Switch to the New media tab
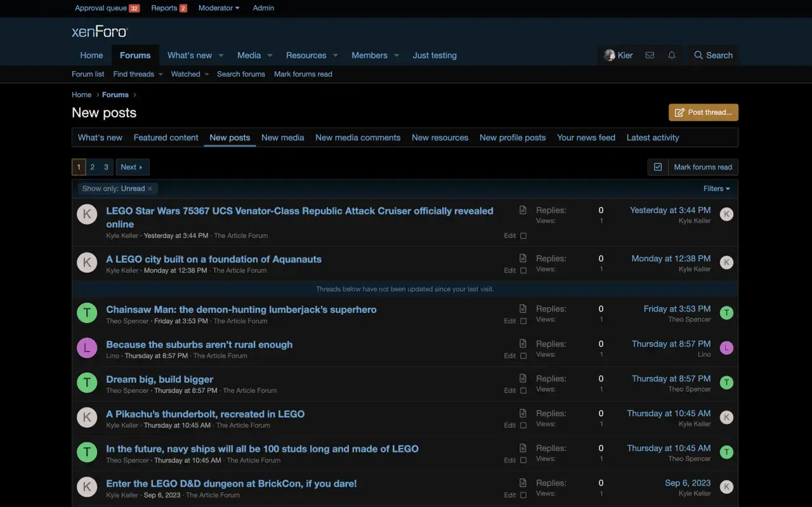This screenshot has width=812, height=507. coord(283,138)
